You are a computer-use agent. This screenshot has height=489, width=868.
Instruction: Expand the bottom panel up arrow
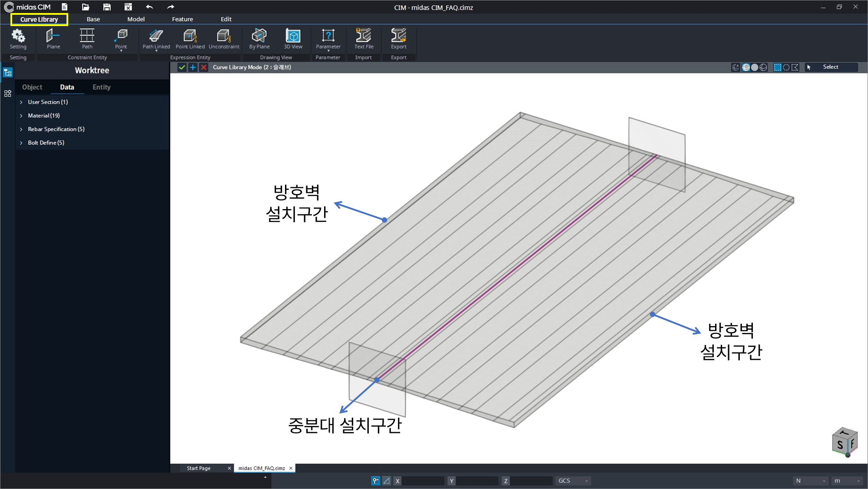[x=265, y=477]
